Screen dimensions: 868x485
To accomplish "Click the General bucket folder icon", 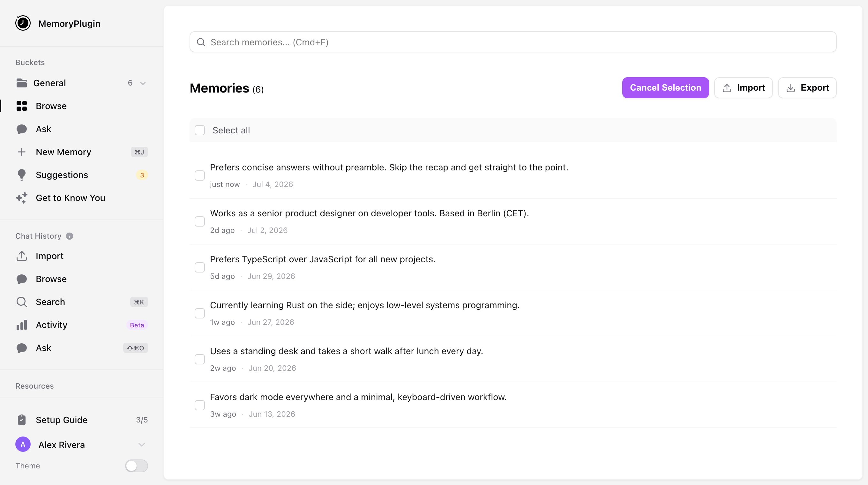I will [x=22, y=83].
